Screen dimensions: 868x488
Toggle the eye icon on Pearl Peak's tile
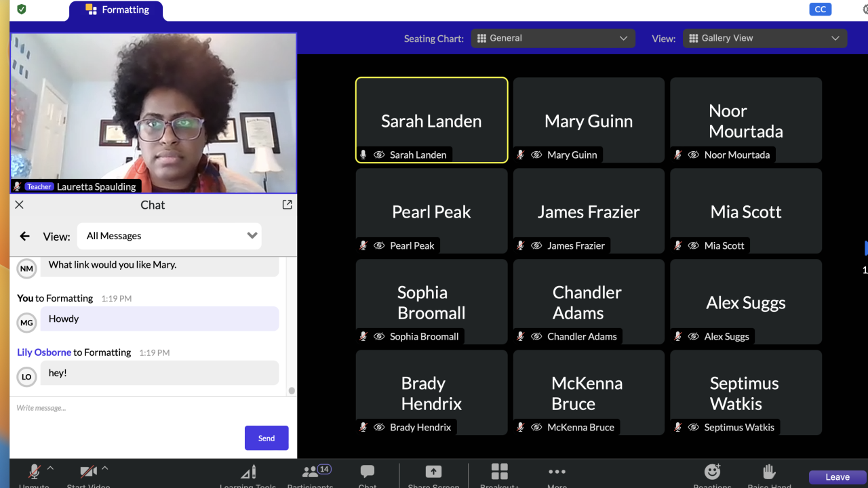pos(379,246)
